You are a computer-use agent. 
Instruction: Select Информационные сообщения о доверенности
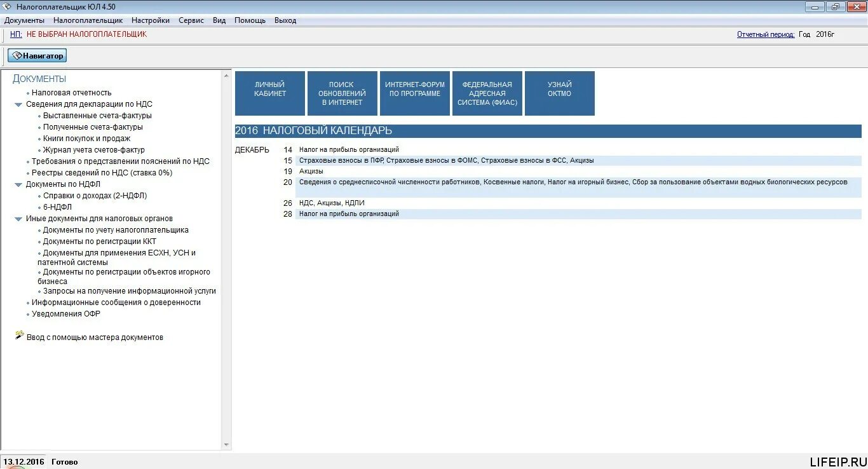point(116,302)
